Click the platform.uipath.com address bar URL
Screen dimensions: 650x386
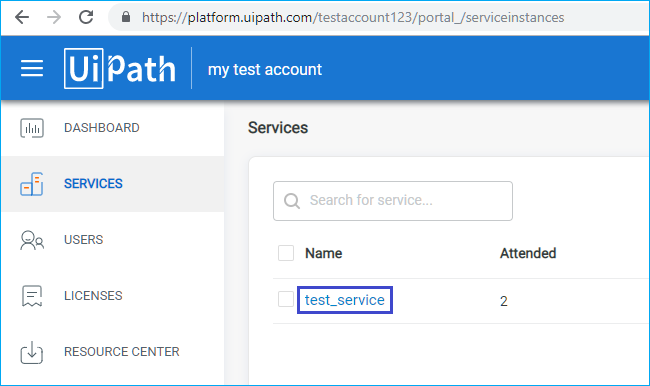coord(353,17)
